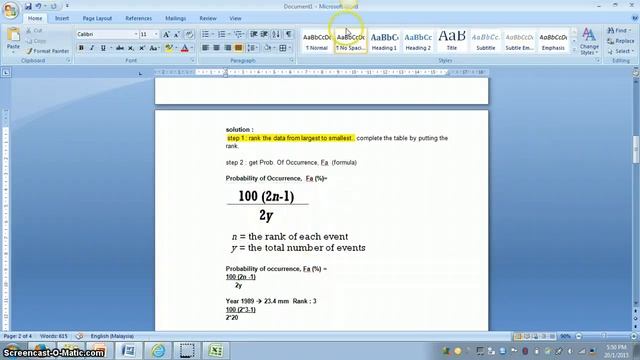Screen dimensions: 640x360
Task: Apply the Normal style
Action: 317,41
